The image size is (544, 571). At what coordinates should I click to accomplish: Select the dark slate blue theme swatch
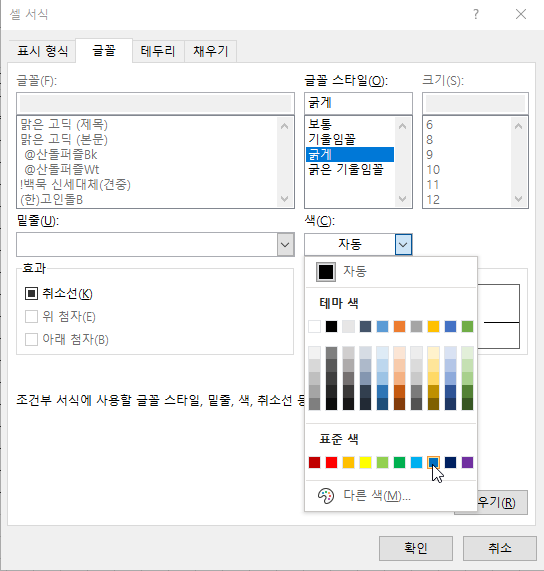point(365,326)
